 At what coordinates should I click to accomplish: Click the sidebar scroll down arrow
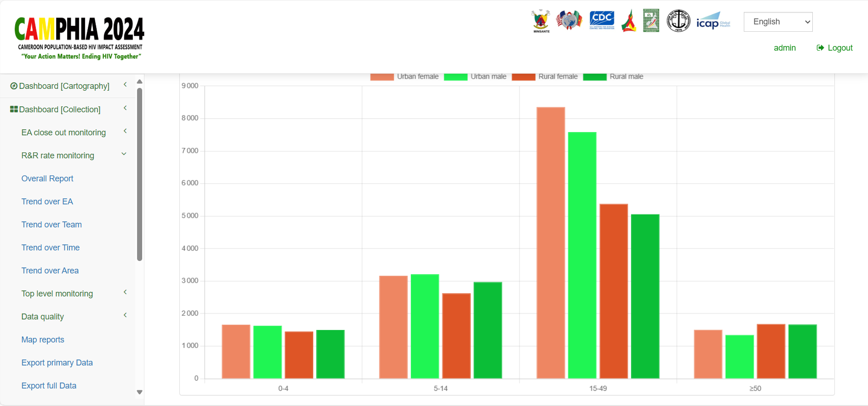[x=139, y=392]
